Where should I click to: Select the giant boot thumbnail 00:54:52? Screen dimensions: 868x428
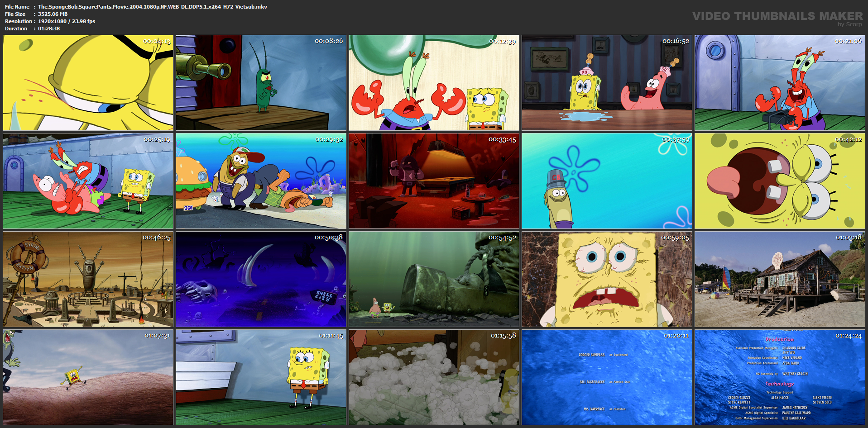click(x=434, y=279)
